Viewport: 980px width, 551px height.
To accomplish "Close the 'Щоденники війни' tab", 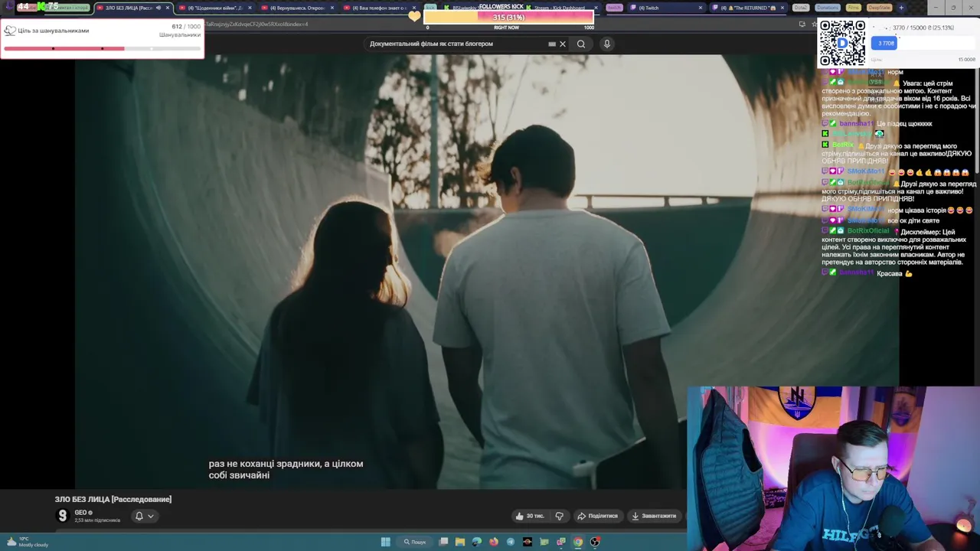I will (x=250, y=8).
